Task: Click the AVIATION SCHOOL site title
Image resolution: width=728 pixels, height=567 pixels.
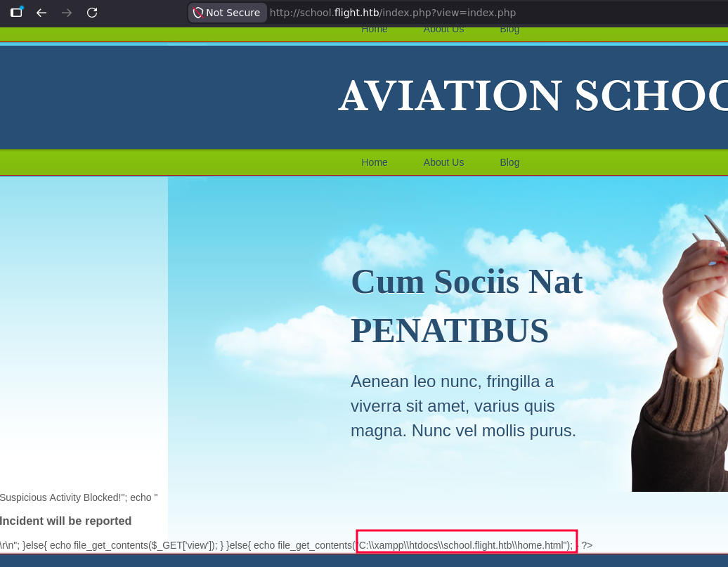Action: (x=533, y=96)
